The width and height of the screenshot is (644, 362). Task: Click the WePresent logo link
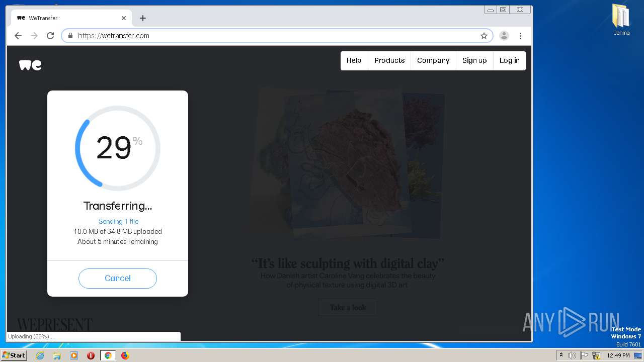tap(54, 325)
